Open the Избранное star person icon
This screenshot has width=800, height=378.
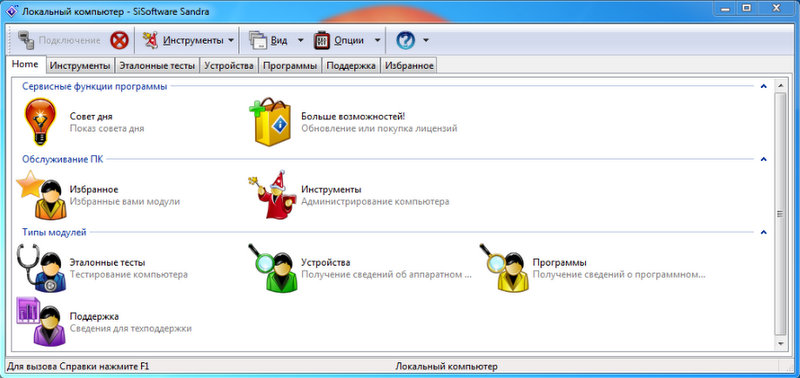[42, 195]
